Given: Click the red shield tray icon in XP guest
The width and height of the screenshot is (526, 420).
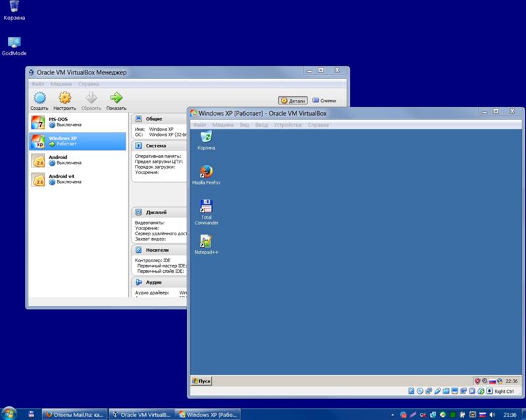Looking at the screenshot, I should pyautogui.click(x=477, y=381).
